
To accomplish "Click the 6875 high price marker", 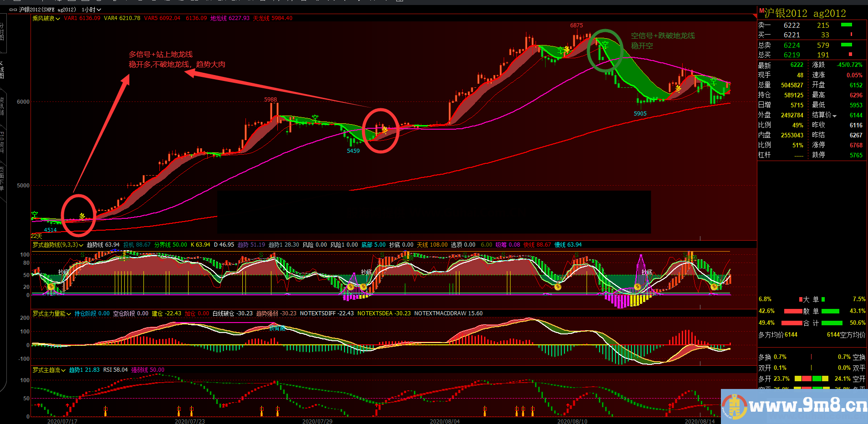I will (x=577, y=25).
